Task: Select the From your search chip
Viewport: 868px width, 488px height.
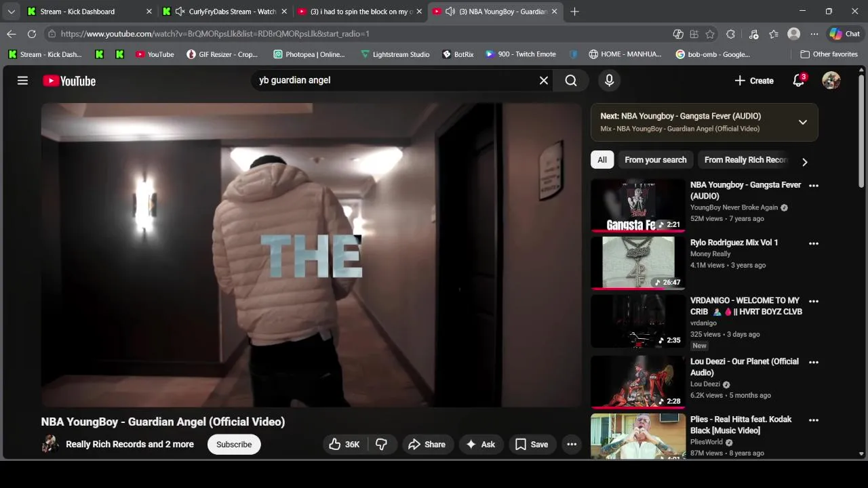Action: click(656, 160)
